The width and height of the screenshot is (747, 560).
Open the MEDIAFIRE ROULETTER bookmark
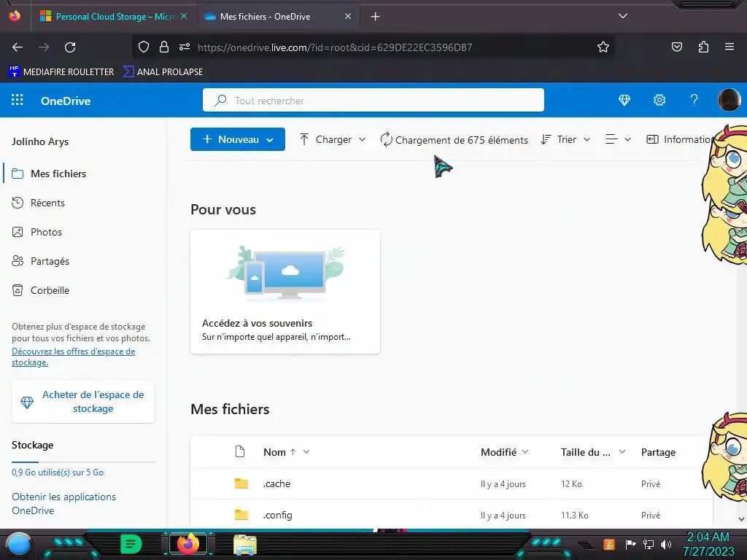tap(61, 72)
